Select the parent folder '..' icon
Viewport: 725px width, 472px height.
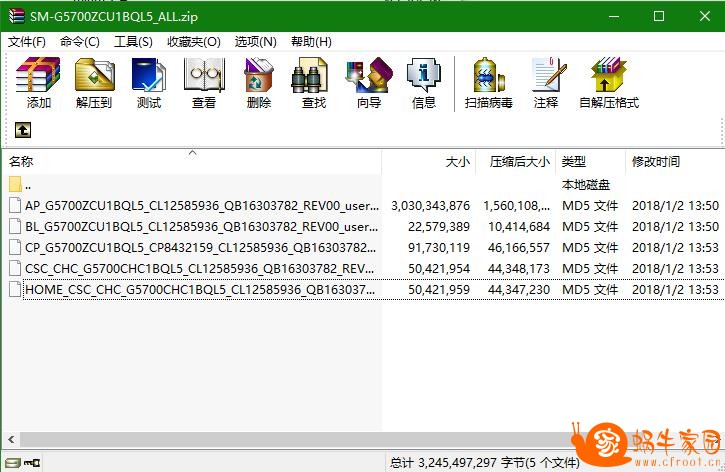tap(15, 184)
